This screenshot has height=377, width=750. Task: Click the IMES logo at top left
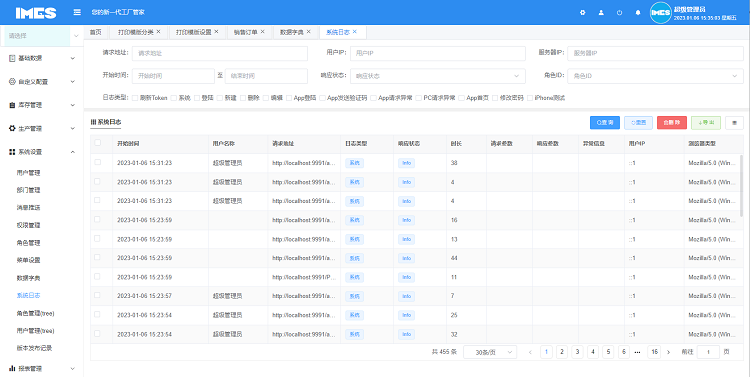[x=36, y=13]
